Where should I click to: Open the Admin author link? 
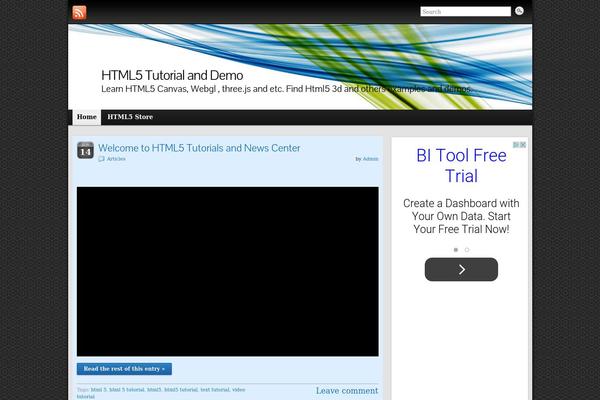[370, 159]
